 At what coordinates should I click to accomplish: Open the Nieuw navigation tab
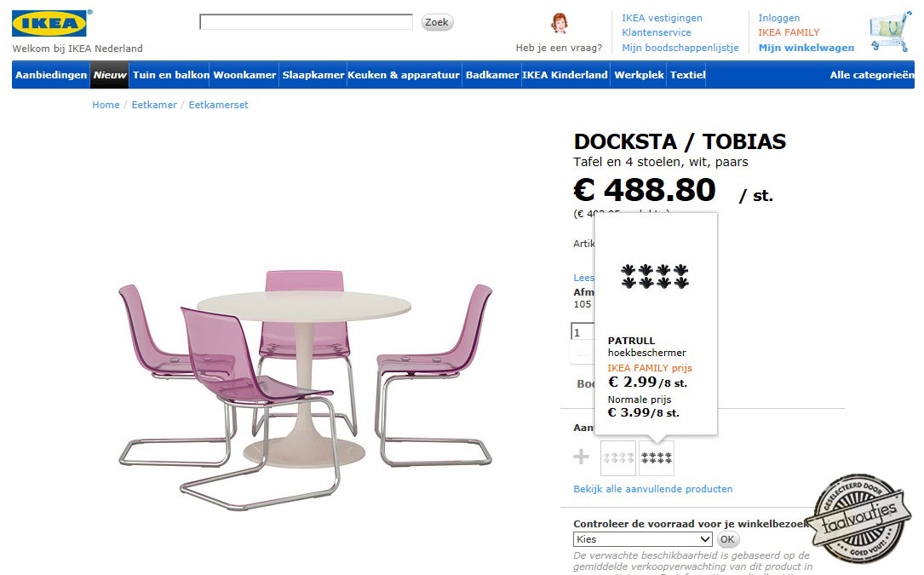pyautogui.click(x=110, y=75)
